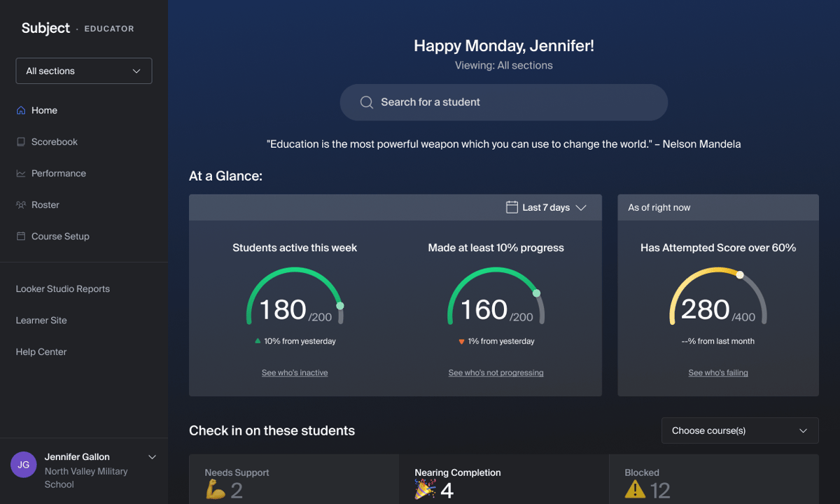Select the Blocked students tab
This screenshot has width=840, height=504.
tap(714, 482)
